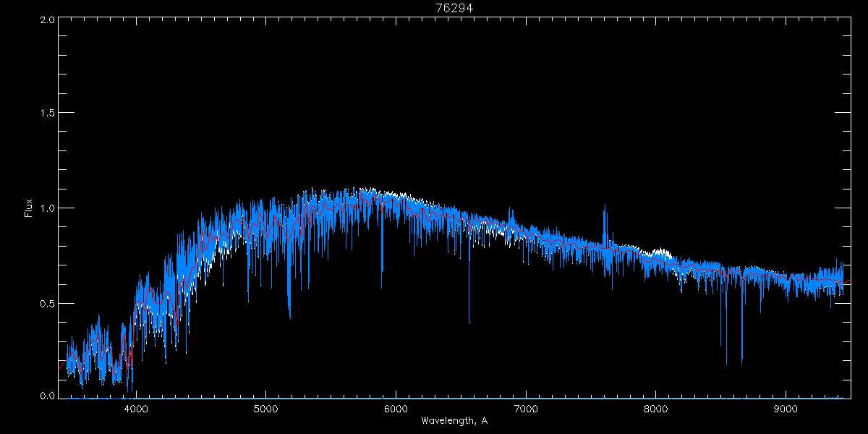Select the 9000 wavelength tick label

pos(786,408)
